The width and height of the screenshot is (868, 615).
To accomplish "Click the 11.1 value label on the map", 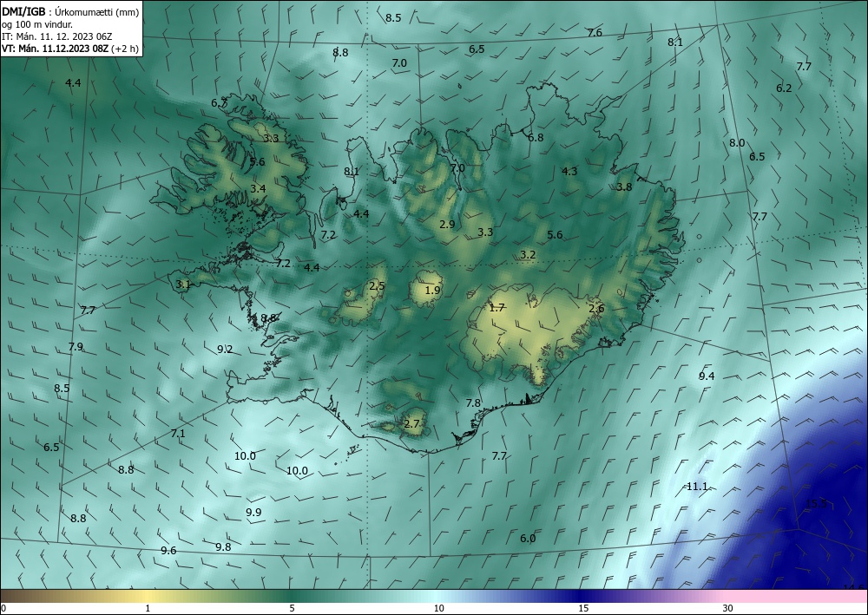I will point(697,487).
